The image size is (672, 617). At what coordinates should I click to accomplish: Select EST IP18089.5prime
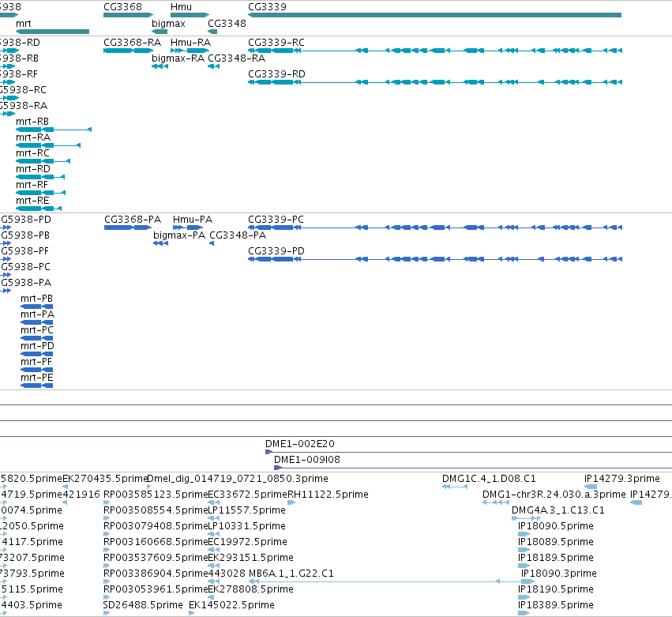(524, 550)
